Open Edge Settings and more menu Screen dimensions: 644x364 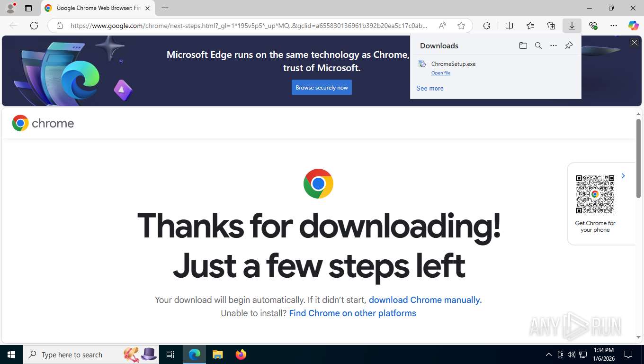coord(614,26)
